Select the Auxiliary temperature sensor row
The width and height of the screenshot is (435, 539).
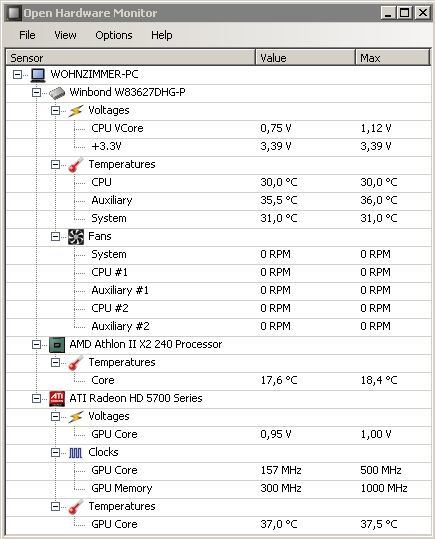[x=218, y=200]
